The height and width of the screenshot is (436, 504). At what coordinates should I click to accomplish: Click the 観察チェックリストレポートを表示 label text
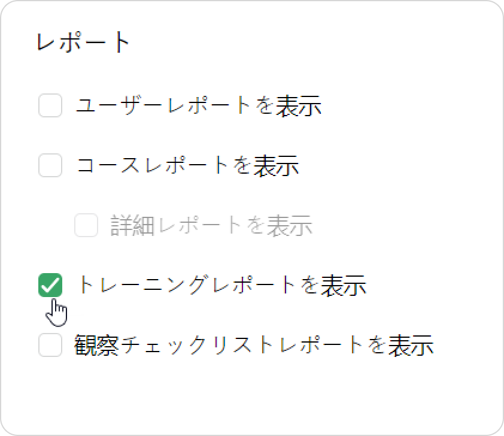[254, 345]
